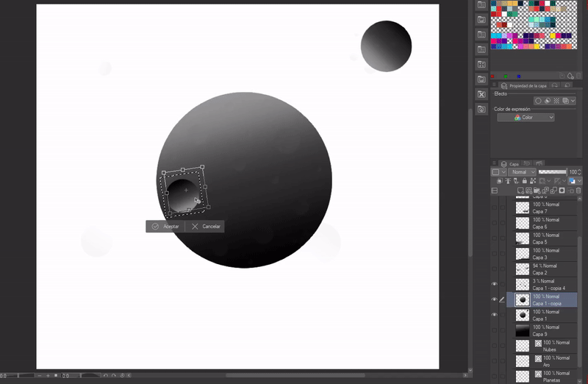Set as reference layer lighthouse icon
The image size is (588, 384).
[508, 181]
